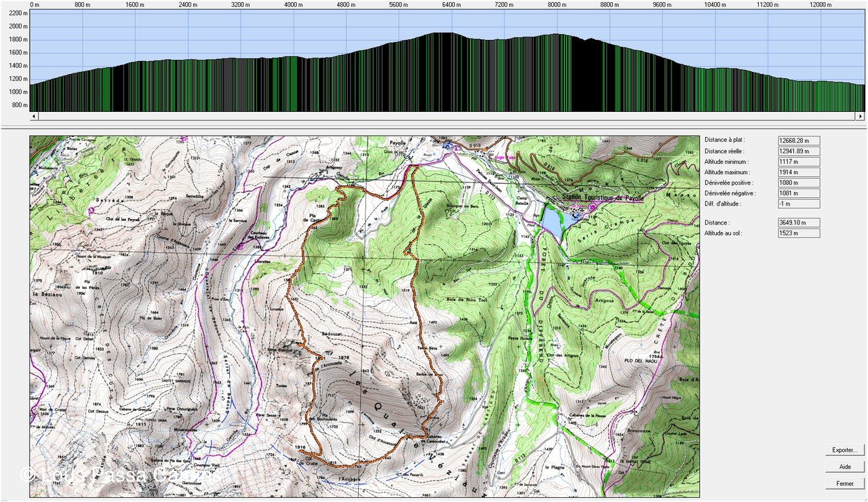Screen dimensions: 868x502
Task: Open help with the Aide button
Action: pos(845,467)
